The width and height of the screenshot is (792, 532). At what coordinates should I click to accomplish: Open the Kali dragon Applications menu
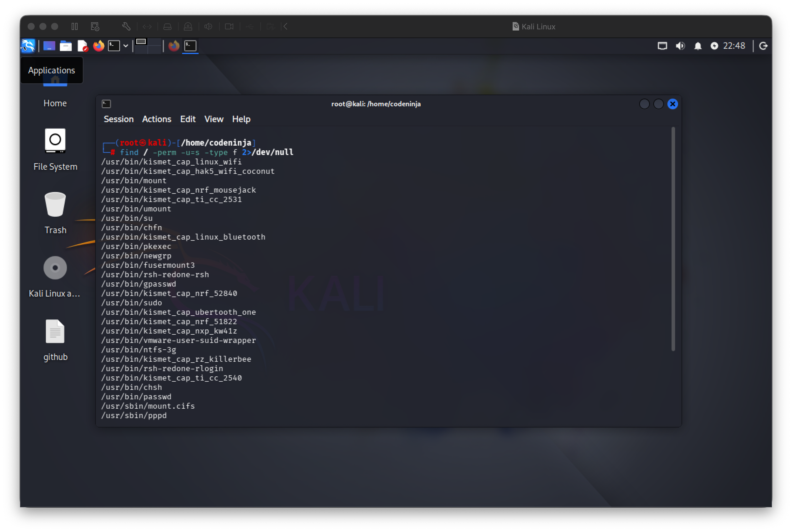click(x=28, y=46)
